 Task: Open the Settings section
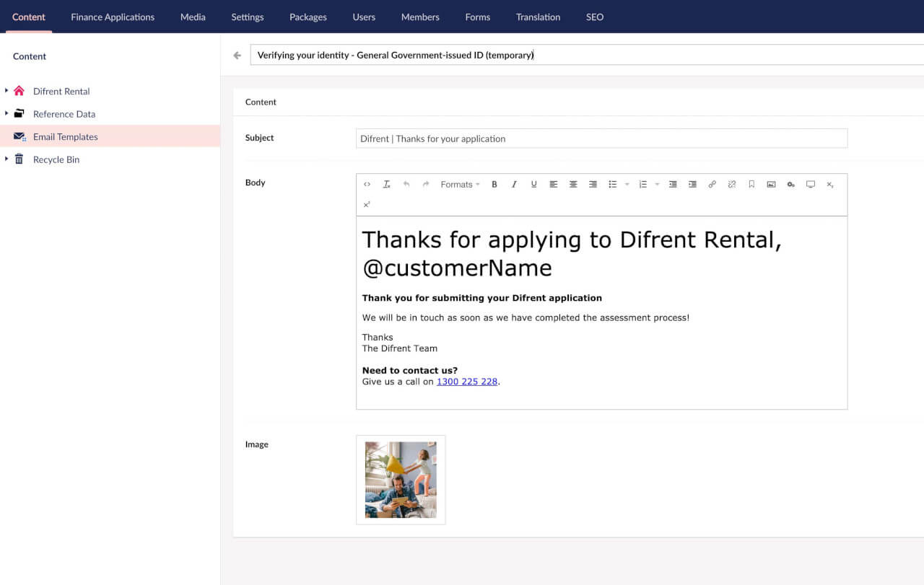(248, 17)
